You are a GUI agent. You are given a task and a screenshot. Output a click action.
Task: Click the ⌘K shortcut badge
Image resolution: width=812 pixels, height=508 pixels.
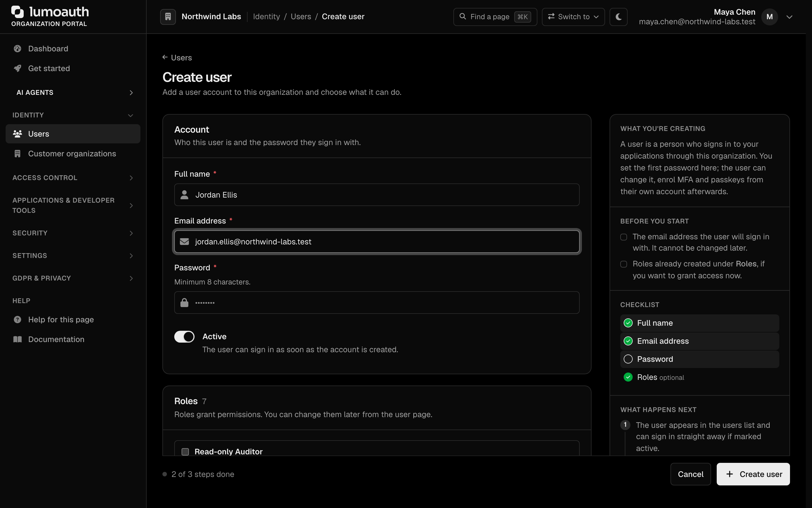coord(522,16)
